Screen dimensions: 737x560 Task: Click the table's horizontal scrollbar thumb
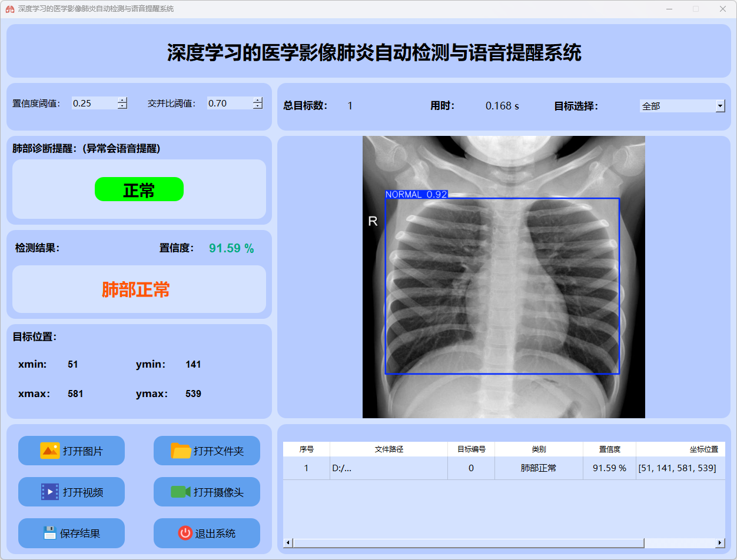tap(469, 543)
